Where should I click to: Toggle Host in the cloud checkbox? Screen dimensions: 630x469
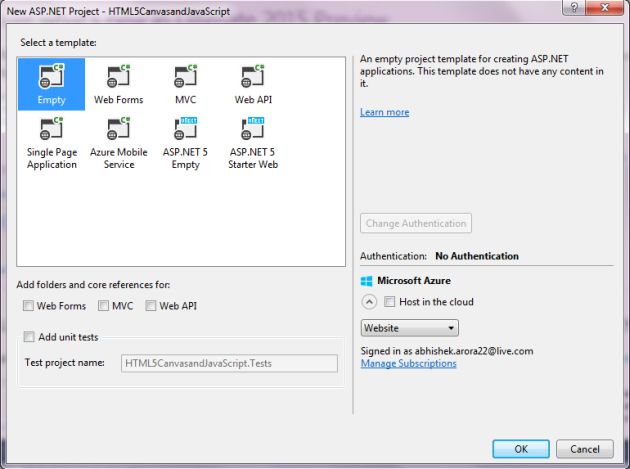coord(389,301)
